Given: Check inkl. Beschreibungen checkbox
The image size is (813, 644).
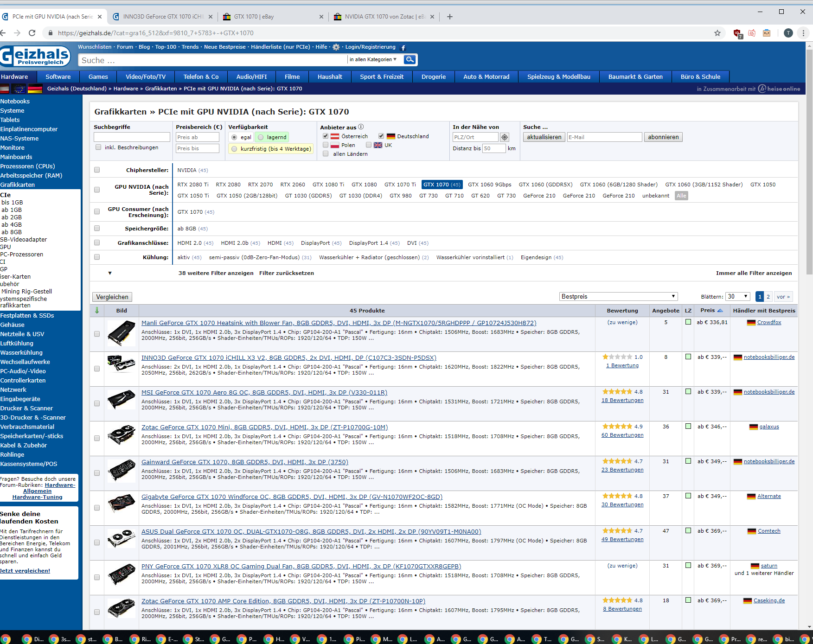Looking at the screenshot, I should (98, 147).
